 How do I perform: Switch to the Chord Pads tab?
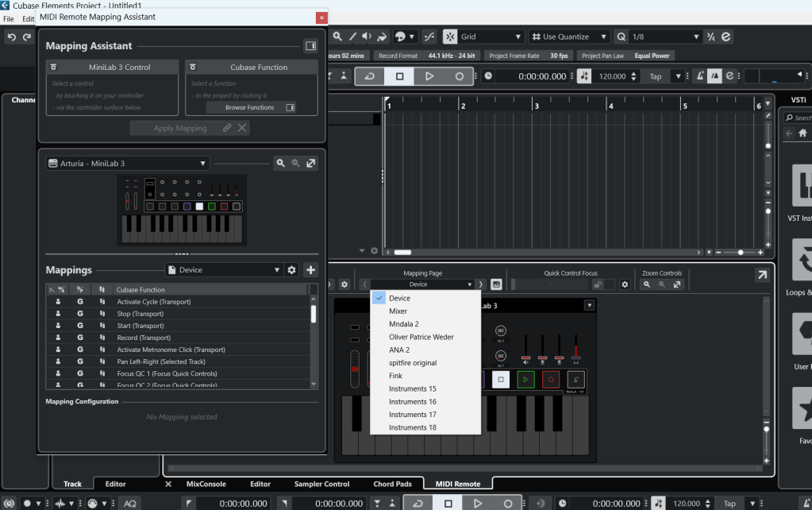click(x=393, y=484)
